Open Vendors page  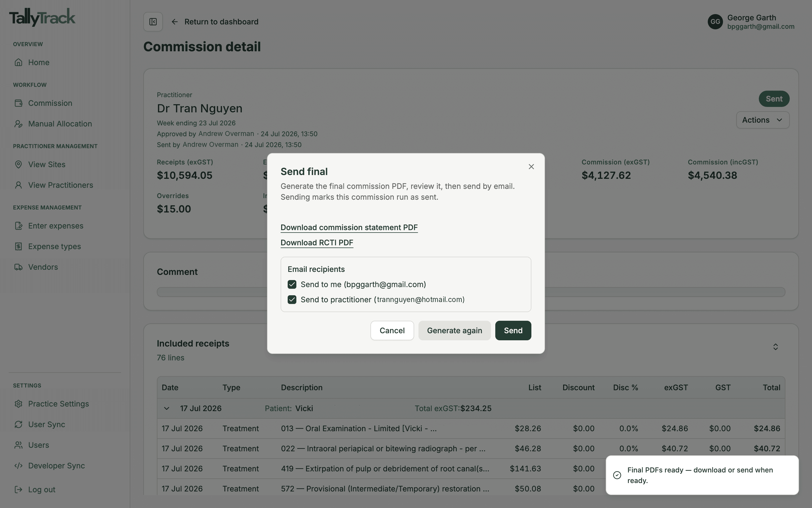pos(43,267)
